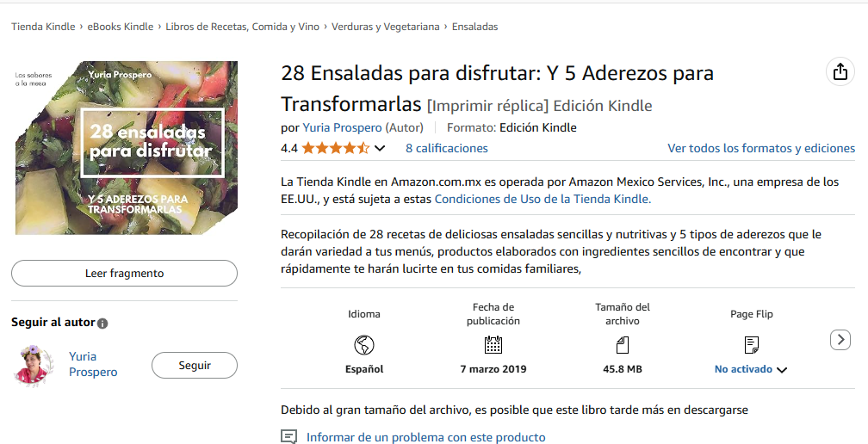The image size is (868, 444).
Task: Open Libros de Recetas, Comida y Vino breadcrumb
Action: coord(243,27)
